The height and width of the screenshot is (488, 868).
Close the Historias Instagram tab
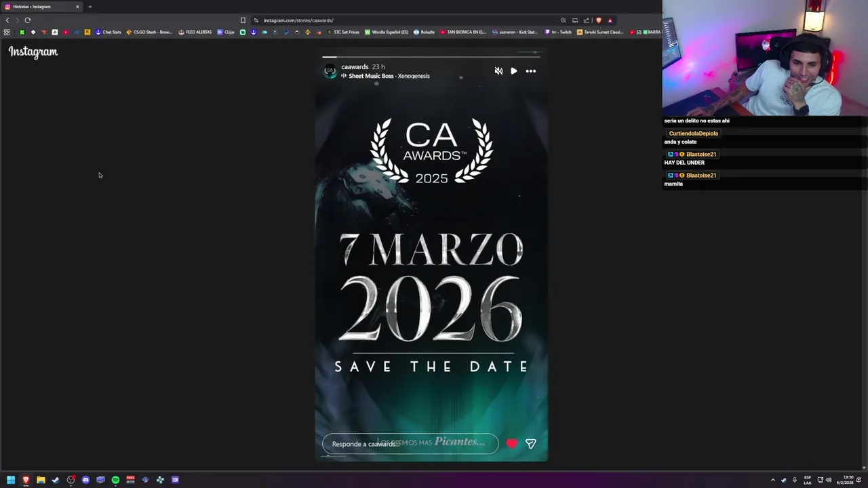coord(77,7)
